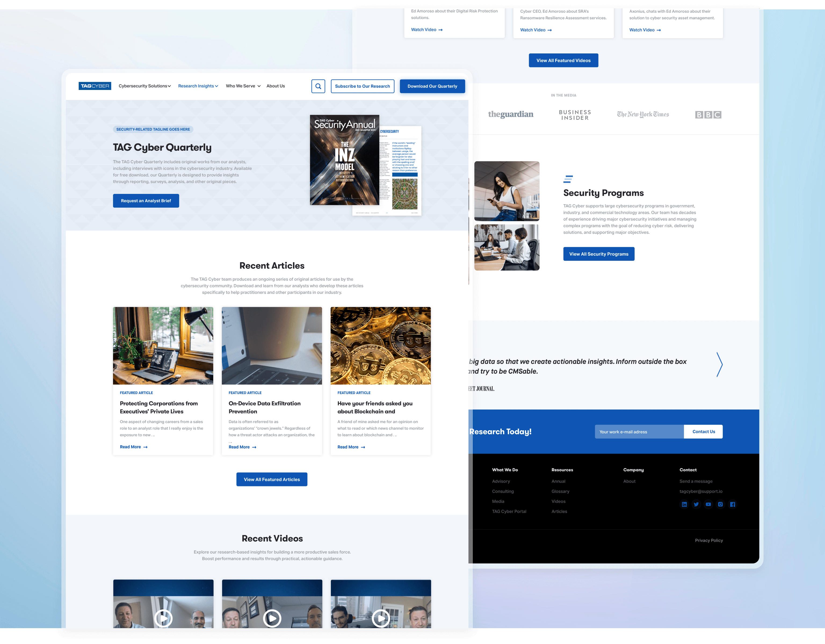Play the middle recent video

(272, 618)
